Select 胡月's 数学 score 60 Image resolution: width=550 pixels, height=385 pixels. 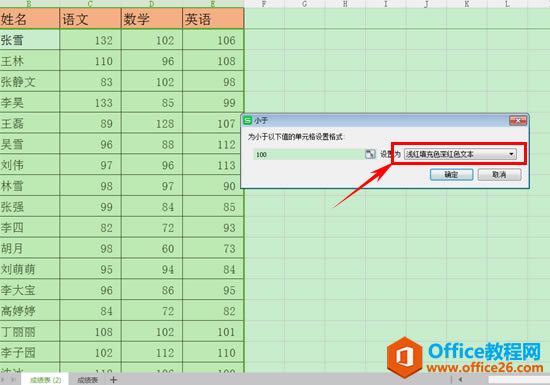click(152, 248)
